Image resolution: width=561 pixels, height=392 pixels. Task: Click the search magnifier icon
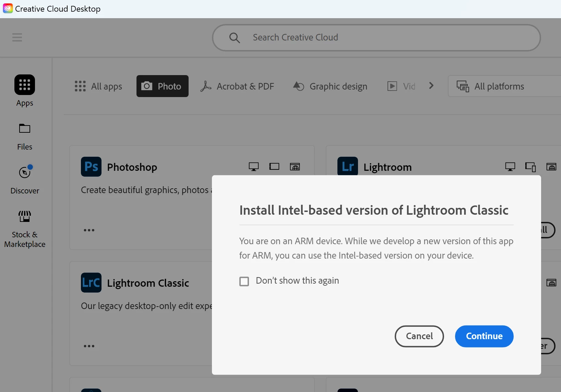coord(235,38)
